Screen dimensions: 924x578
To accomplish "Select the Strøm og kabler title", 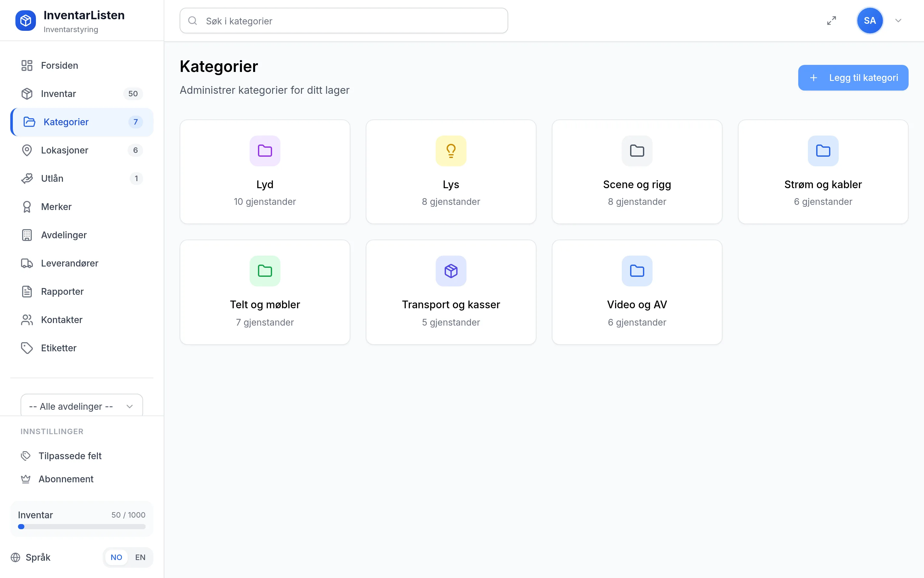I will tap(823, 185).
